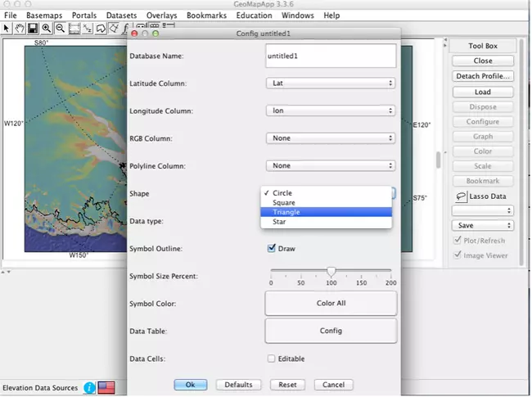Image resolution: width=532 pixels, height=397 pixels.
Task: Click the floppy disk save icon
Action: (33, 28)
